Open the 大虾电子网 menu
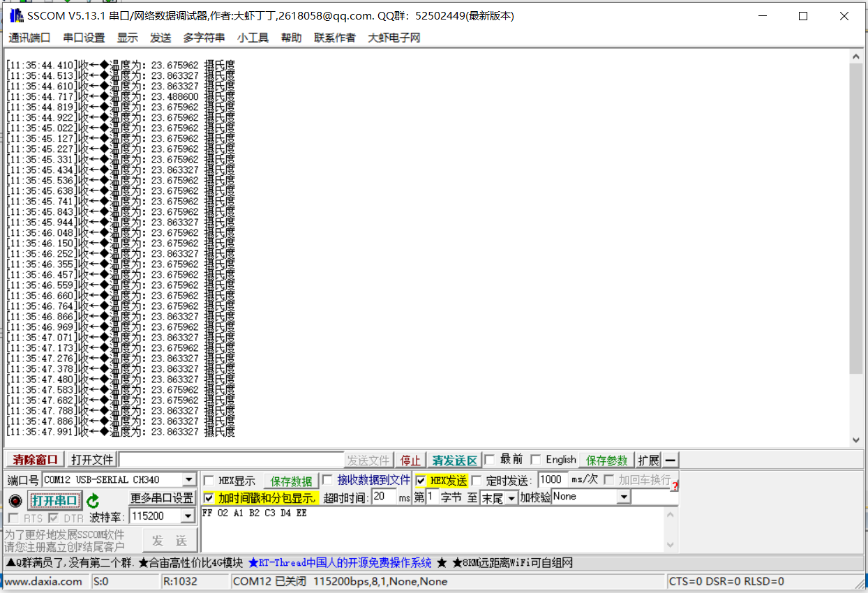The height and width of the screenshot is (593, 868). pyautogui.click(x=394, y=38)
